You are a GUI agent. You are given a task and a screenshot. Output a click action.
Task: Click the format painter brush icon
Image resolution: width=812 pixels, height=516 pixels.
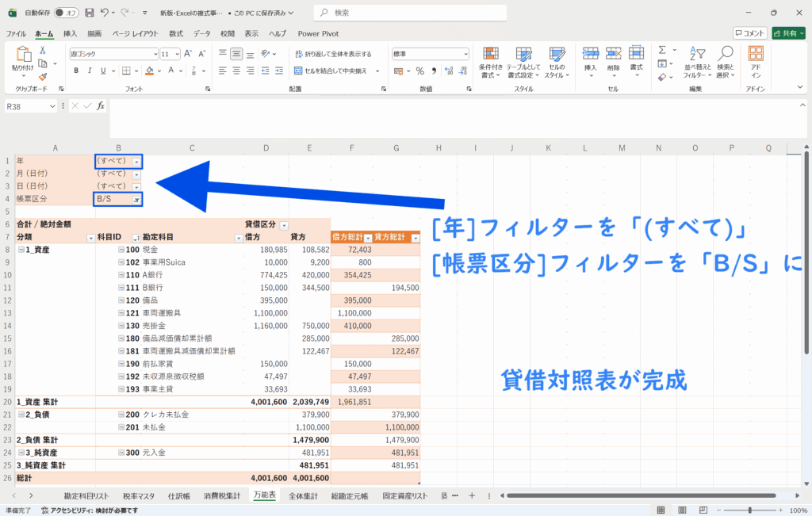(43, 76)
